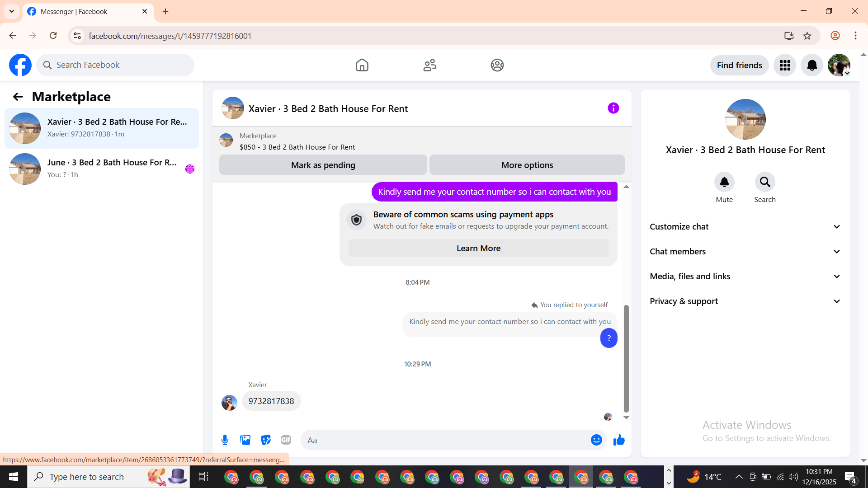Viewport: 868px width, 488px height.
Task: Open the Windows Start menu
Action: tap(14, 477)
